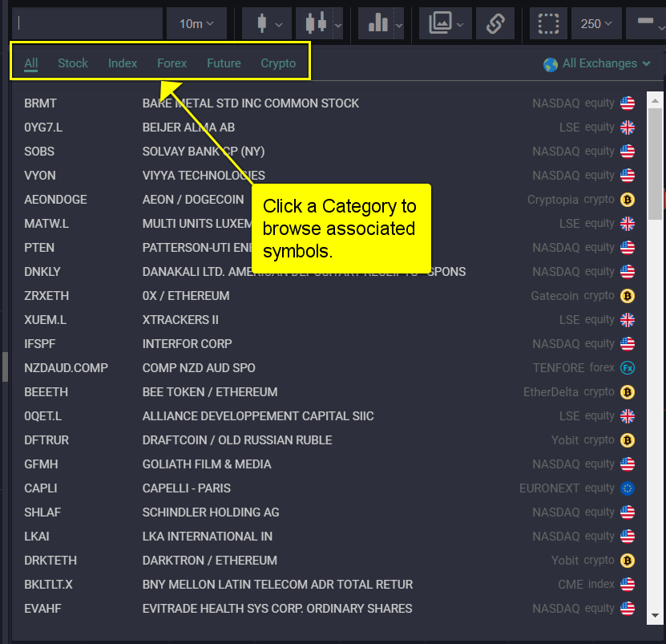666x644 pixels.
Task: Click the scrollbar up arrow
Action: 655,101
